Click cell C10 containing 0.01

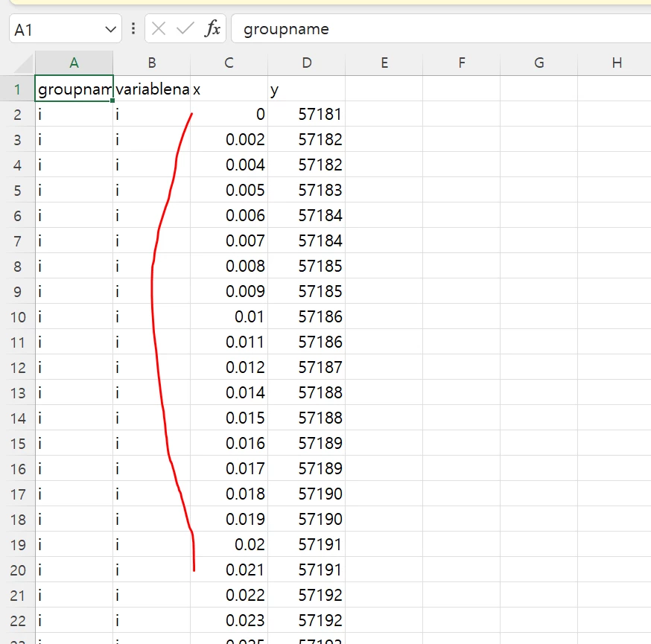tap(229, 316)
